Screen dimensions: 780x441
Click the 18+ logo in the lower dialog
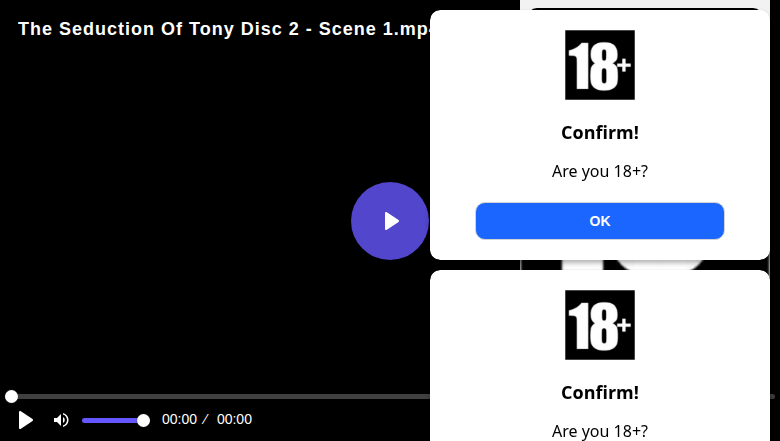click(x=599, y=325)
